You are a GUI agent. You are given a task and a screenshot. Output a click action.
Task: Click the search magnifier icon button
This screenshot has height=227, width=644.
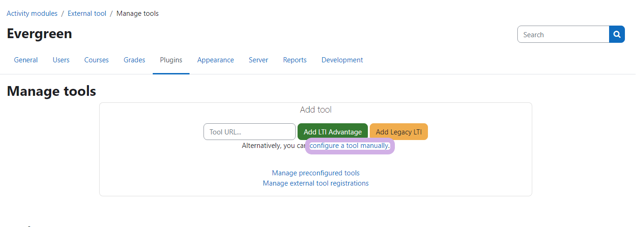617,34
